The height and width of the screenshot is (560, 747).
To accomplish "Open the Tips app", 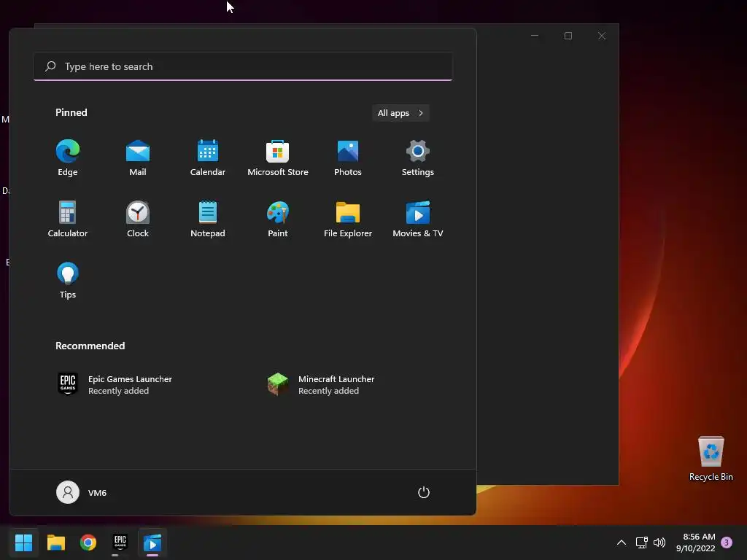I will click(x=68, y=281).
